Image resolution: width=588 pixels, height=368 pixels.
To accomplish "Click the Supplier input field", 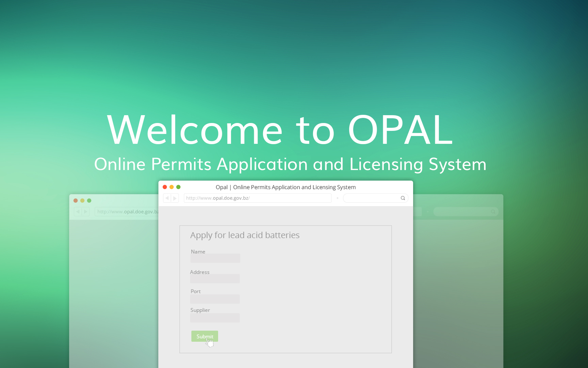I will pyautogui.click(x=215, y=318).
